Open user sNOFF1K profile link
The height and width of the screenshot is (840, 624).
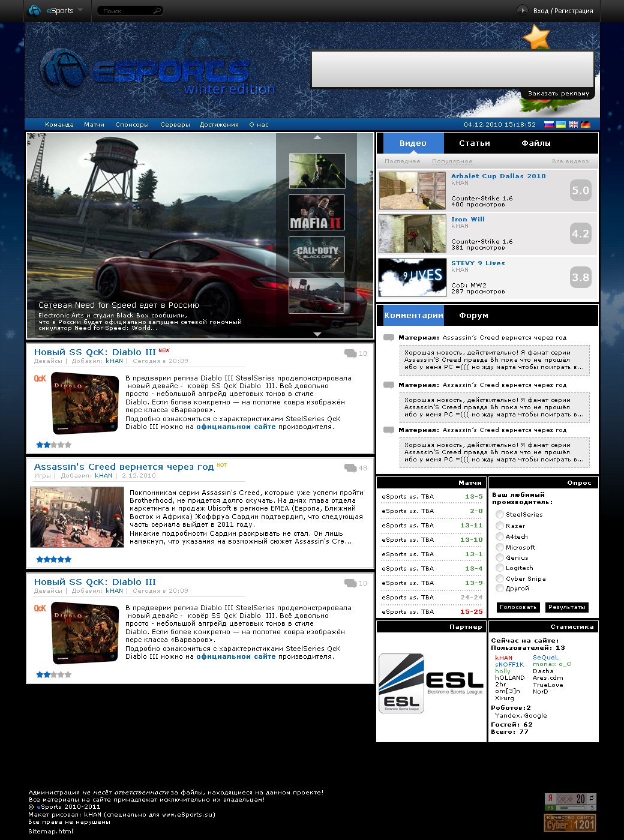509,665
